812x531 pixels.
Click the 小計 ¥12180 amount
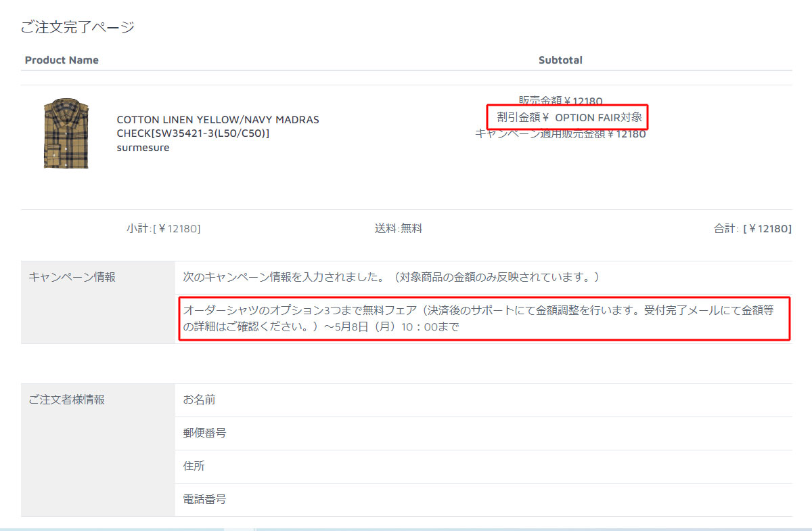(163, 229)
